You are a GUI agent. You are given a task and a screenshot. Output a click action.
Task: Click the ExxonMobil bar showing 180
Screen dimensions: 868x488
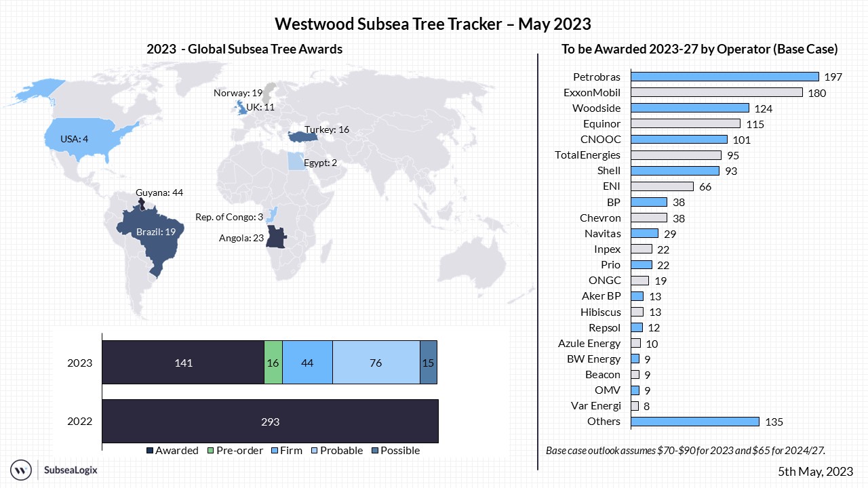(717, 92)
